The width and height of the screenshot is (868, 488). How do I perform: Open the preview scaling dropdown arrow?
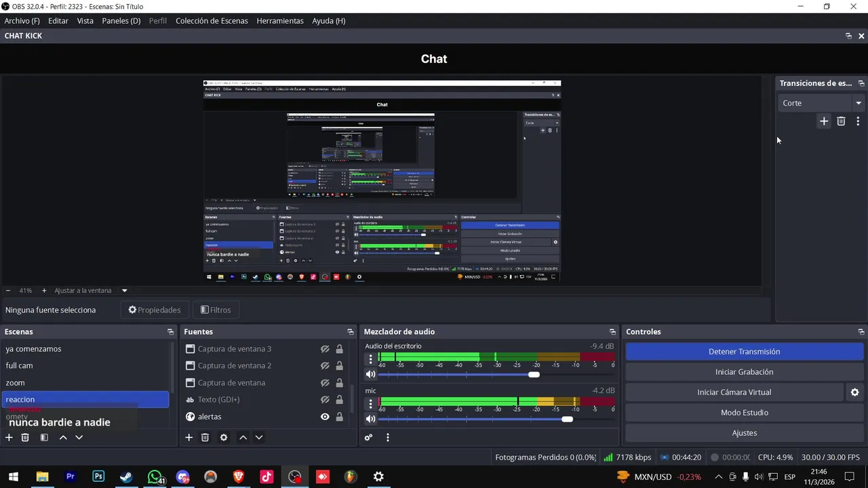pyautogui.click(x=124, y=291)
